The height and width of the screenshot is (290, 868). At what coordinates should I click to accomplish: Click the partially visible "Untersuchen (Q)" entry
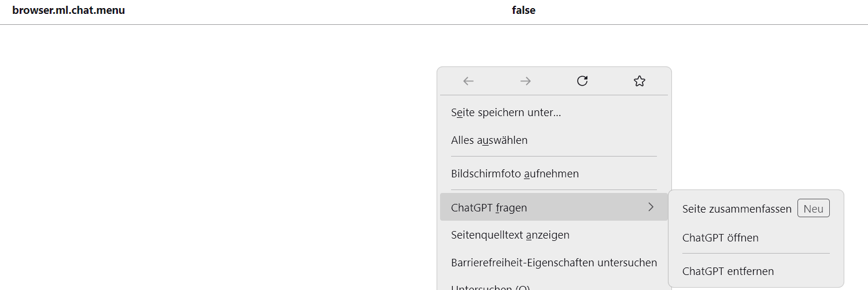(x=490, y=287)
